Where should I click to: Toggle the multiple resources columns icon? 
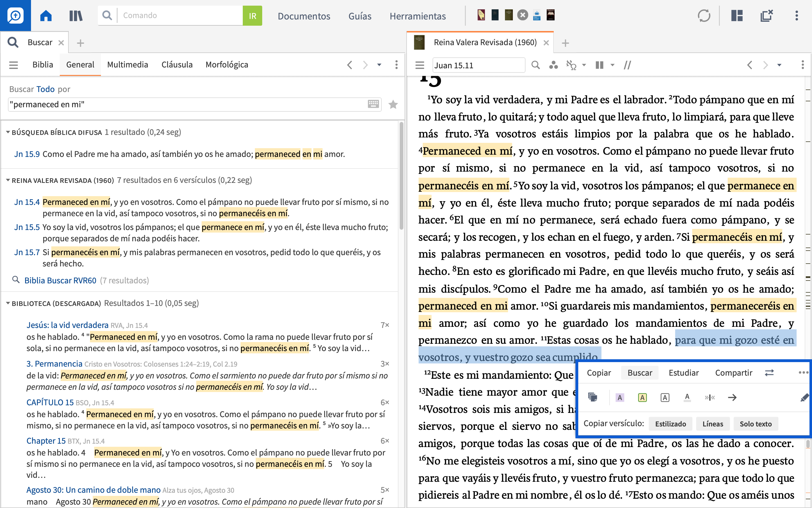click(x=599, y=65)
